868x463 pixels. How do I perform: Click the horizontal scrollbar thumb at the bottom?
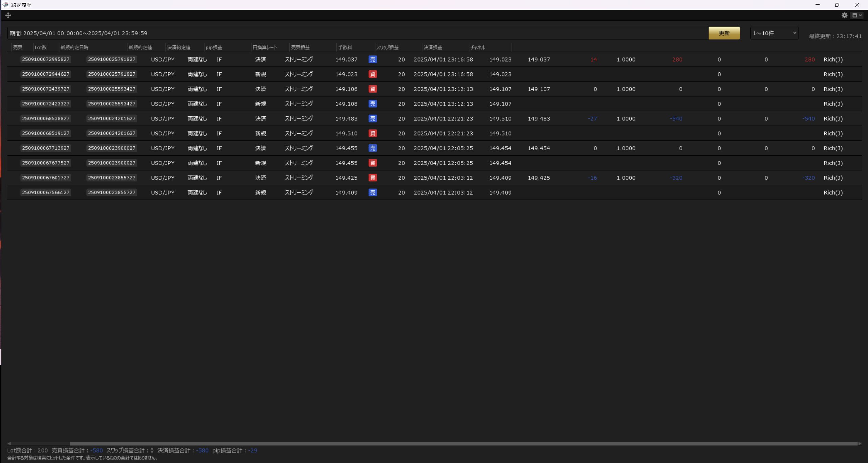pos(463,443)
